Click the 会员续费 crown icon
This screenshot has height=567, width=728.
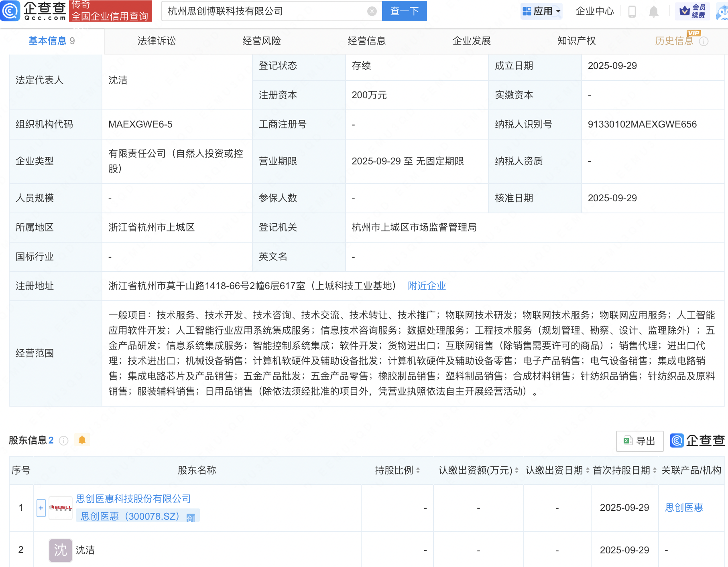[684, 11]
